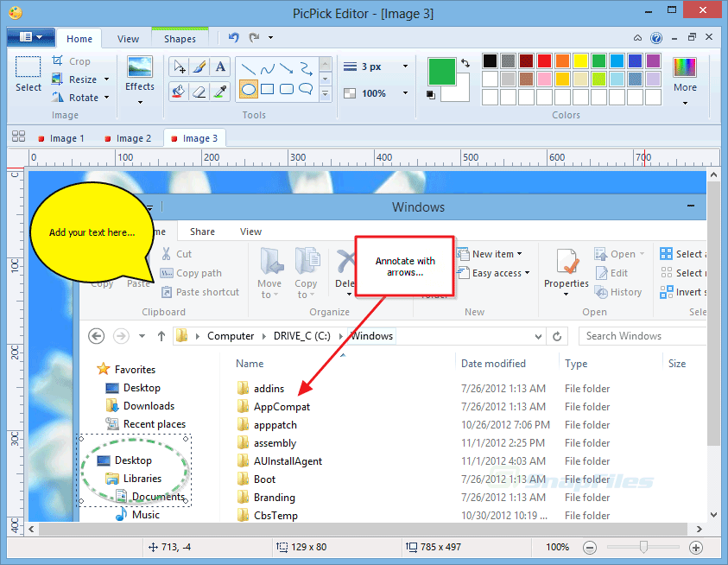The image size is (728, 565).
Task: Select the yellow speech bubble on canvas
Action: pyautogui.click(x=92, y=232)
